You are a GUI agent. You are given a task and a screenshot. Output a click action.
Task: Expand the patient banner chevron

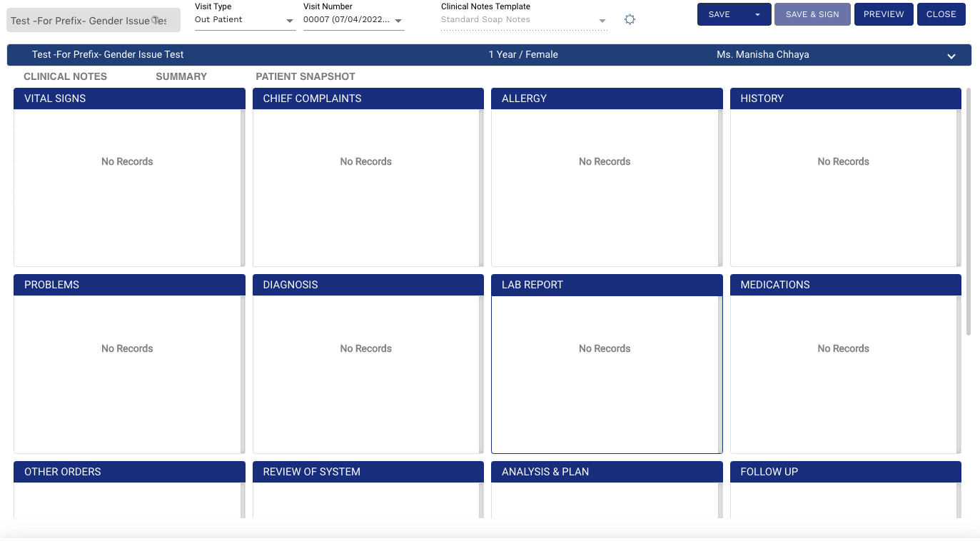tap(951, 56)
